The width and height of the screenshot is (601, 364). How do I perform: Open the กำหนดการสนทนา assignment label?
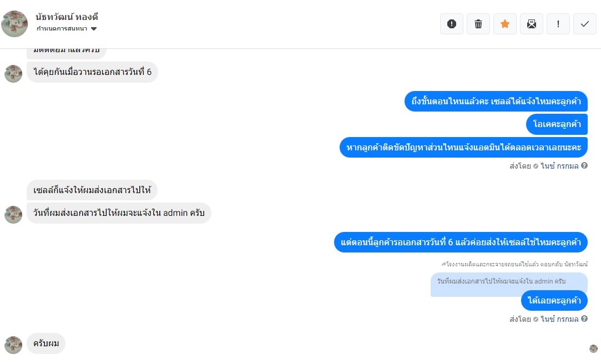point(62,29)
